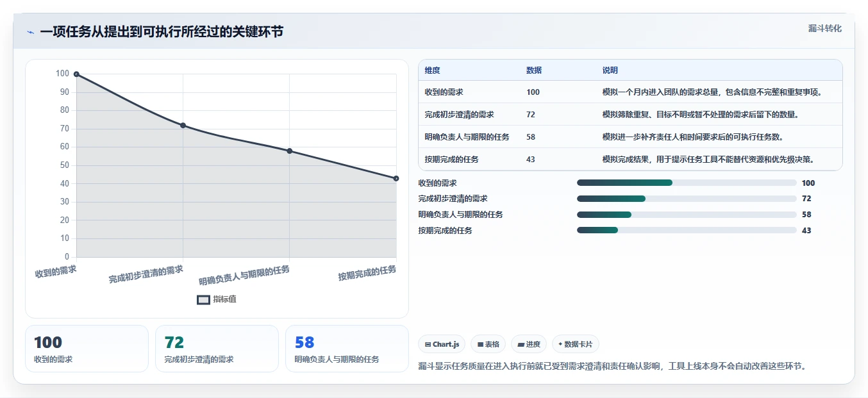Click the x-axis label 收到的需求
Viewport: 868px width, 398px height.
pyautogui.click(x=56, y=272)
